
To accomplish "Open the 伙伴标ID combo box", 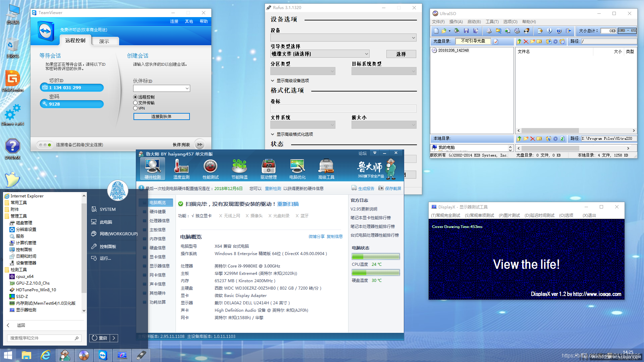I will click(x=161, y=88).
